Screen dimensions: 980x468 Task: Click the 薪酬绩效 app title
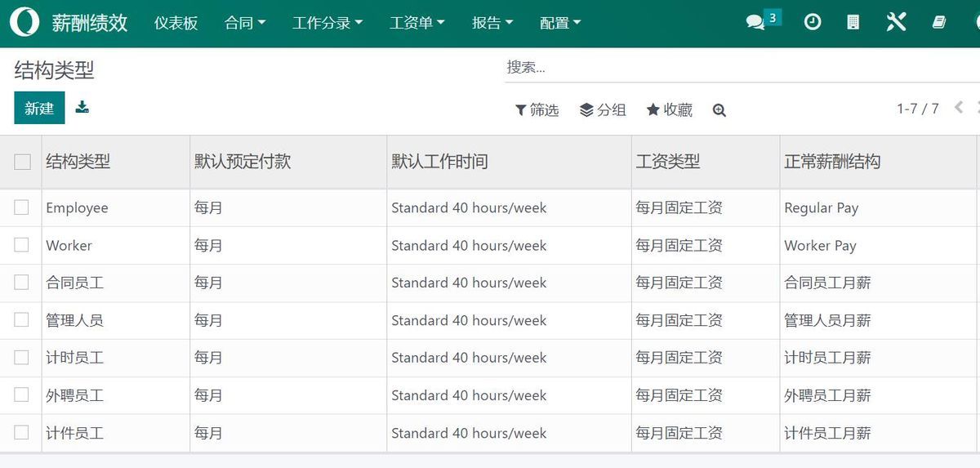tap(90, 23)
